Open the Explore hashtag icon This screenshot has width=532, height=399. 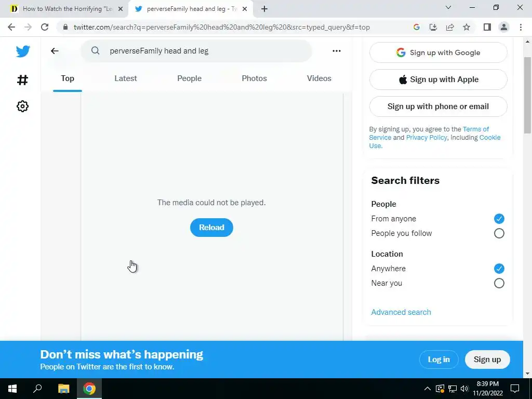coord(23,80)
